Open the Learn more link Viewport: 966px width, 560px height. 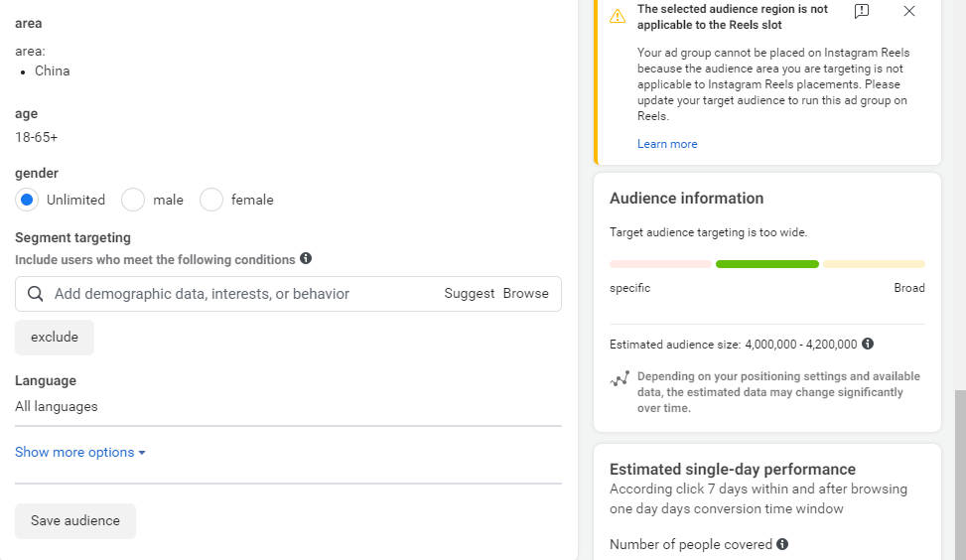(667, 144)
